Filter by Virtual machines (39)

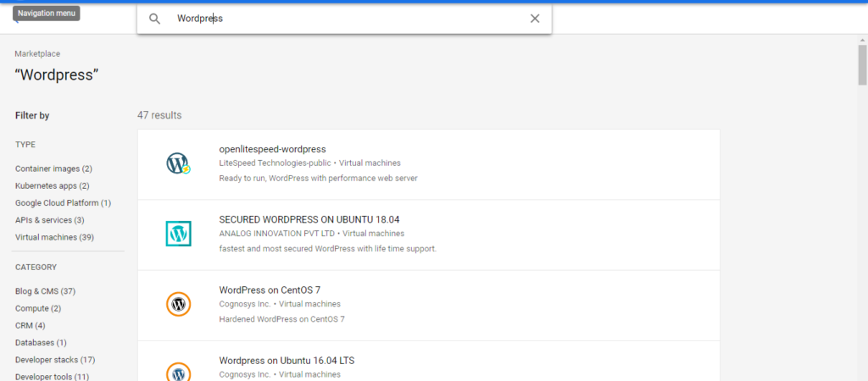[x=55, y=237]
